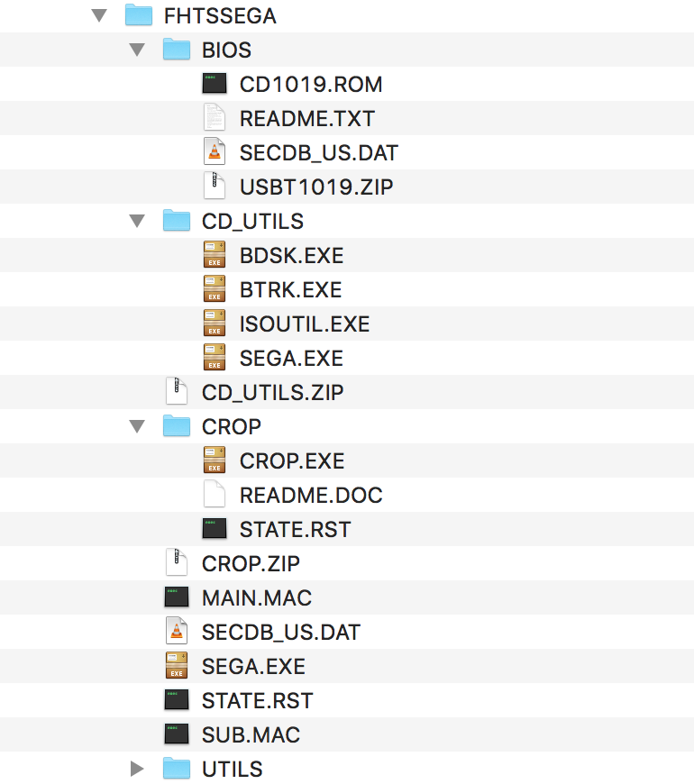Select the CD_UTILS.ZIP archive icon
Viewport: 694px width, 784px height.
(x=177, y=391)
